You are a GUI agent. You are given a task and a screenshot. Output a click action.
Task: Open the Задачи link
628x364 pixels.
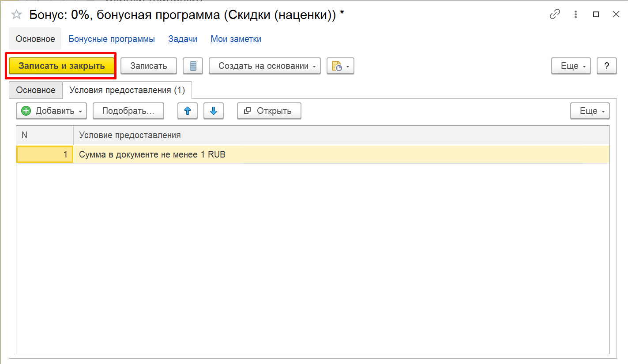(x=183, y=39)
